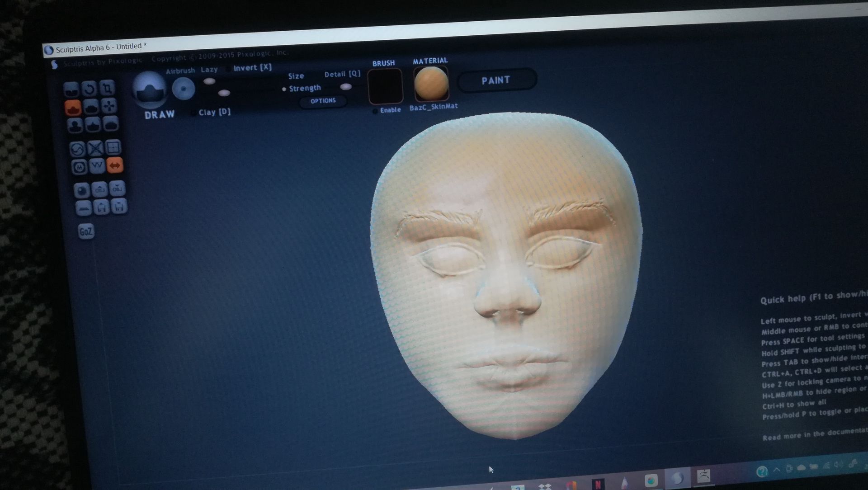Select the Flatten tool
The height and width of the screenshot is (490, 868).
click(91, 107)
